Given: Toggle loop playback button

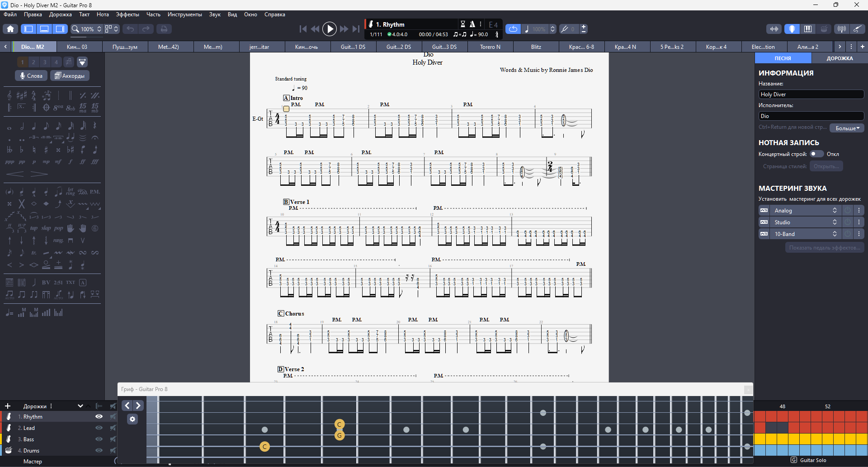Looking at the screenshot, I should [x=513, y=29].
